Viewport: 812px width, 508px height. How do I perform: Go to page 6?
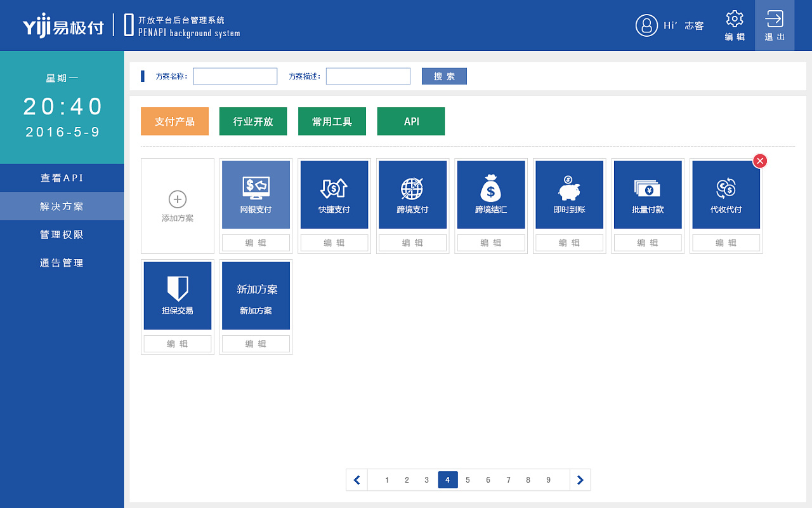pyautogui.click(x=488, y=480)
